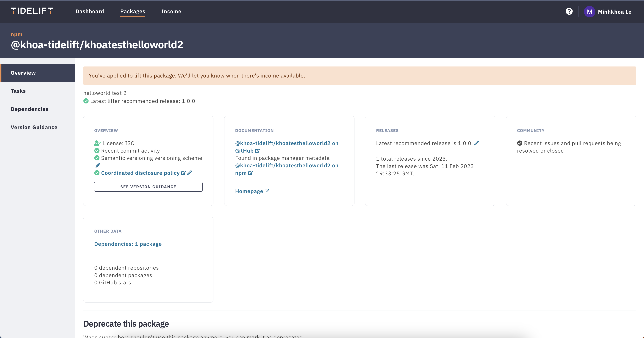Click the Latest lifter recommended release text
Image resolution: width=644 pixels, height=338 pixels.
tap(143, 101)
